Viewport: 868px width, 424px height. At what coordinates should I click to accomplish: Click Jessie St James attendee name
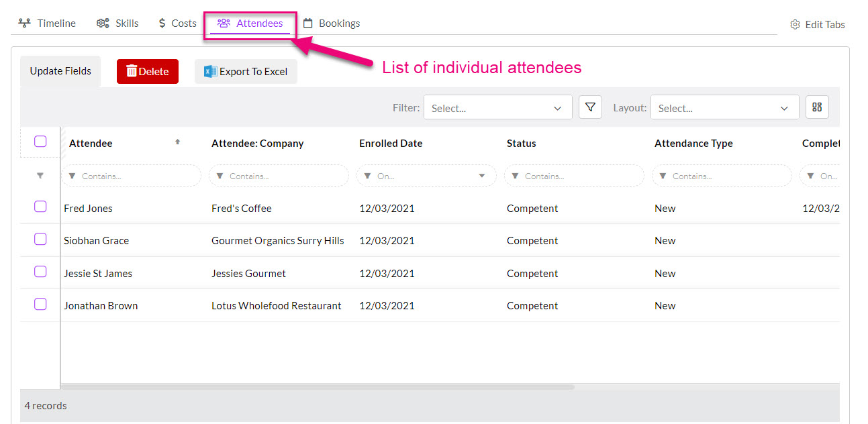98,274
